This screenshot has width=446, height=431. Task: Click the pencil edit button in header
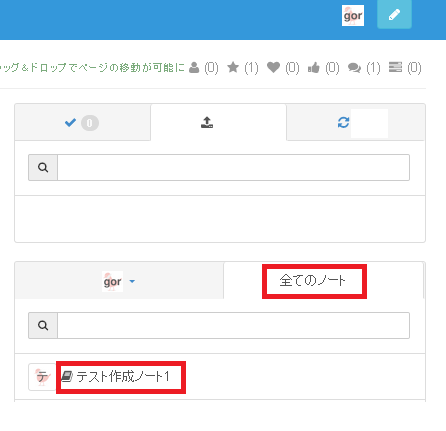click(x=394, y=15)
